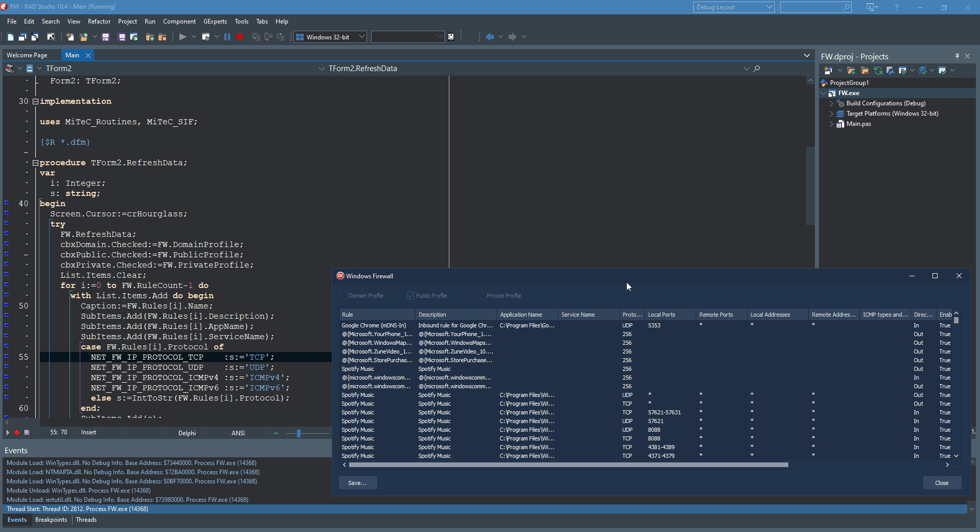The height and width of the screenshot is (532, 980).
Task: Click the Save... button in Windows Firewall
Action: [x=358, y=483]
